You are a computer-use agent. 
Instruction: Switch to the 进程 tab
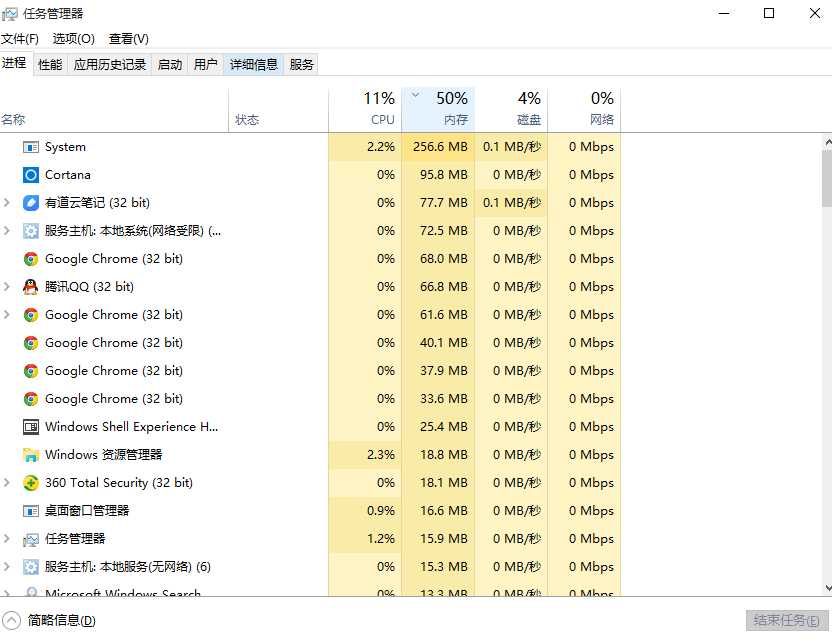point(14,63)
